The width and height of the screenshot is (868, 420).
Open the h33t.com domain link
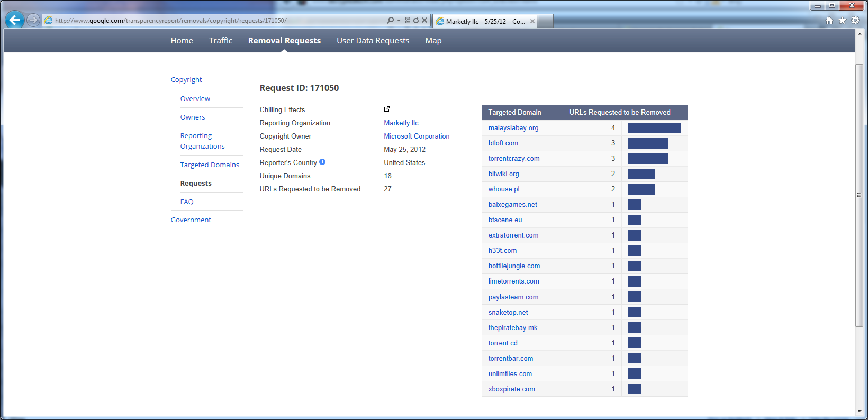click(503, 250)
